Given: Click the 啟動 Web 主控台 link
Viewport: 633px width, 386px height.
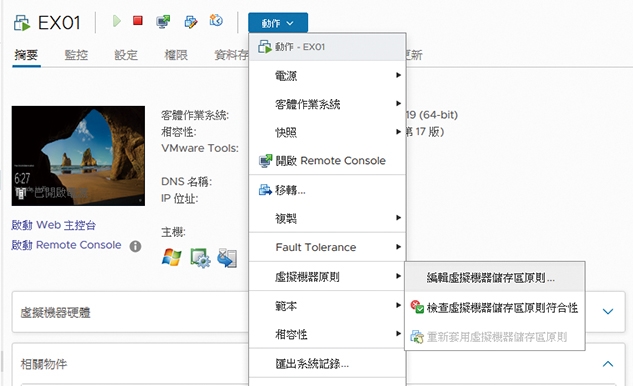Looking at the screenshot, I should click(x=54, y=225).
